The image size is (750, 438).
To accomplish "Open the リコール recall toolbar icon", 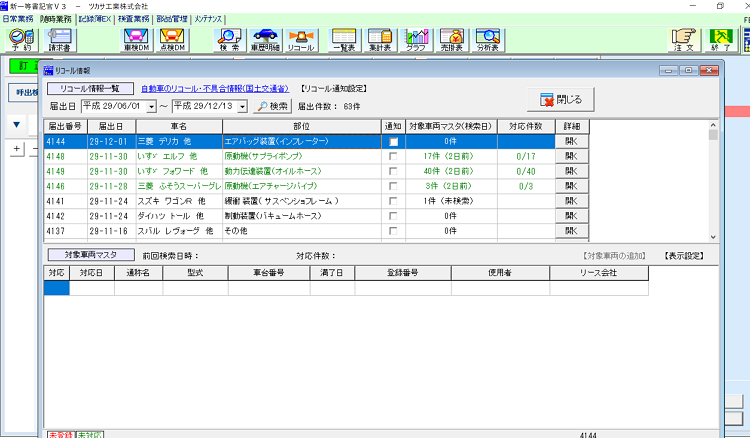I will coord(301,40).
